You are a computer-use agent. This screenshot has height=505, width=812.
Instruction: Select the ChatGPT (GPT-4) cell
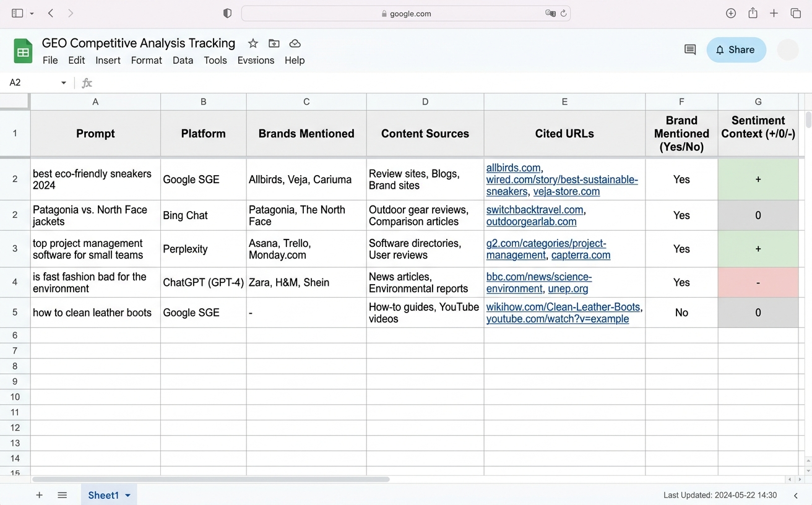(x=203, y=282)
